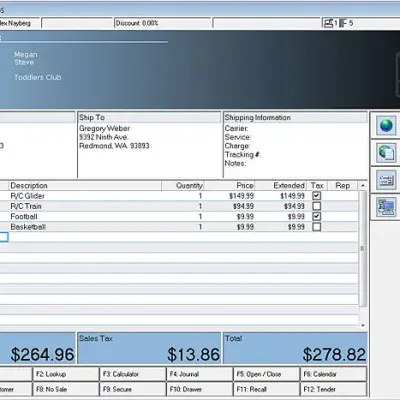Screen dimensions: 400x400
Task: Click the Charge: shipping field label
Action: (237, 146)
